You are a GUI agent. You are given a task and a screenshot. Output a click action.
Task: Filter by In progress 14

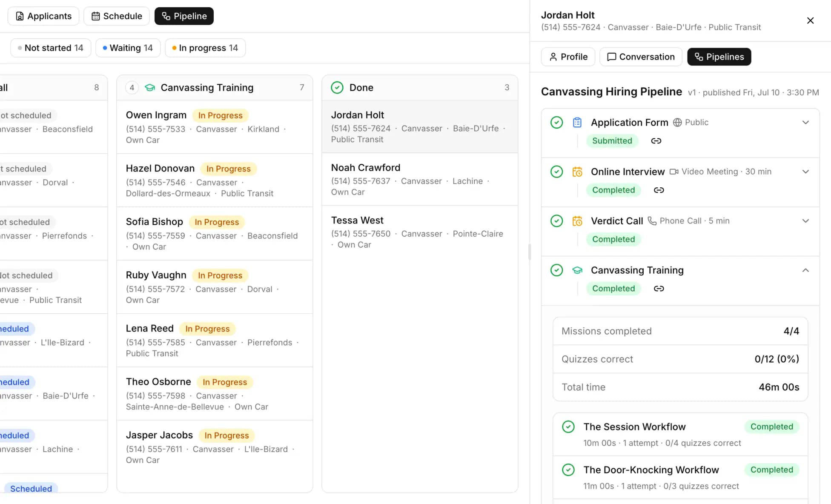(x=205, y=48)
